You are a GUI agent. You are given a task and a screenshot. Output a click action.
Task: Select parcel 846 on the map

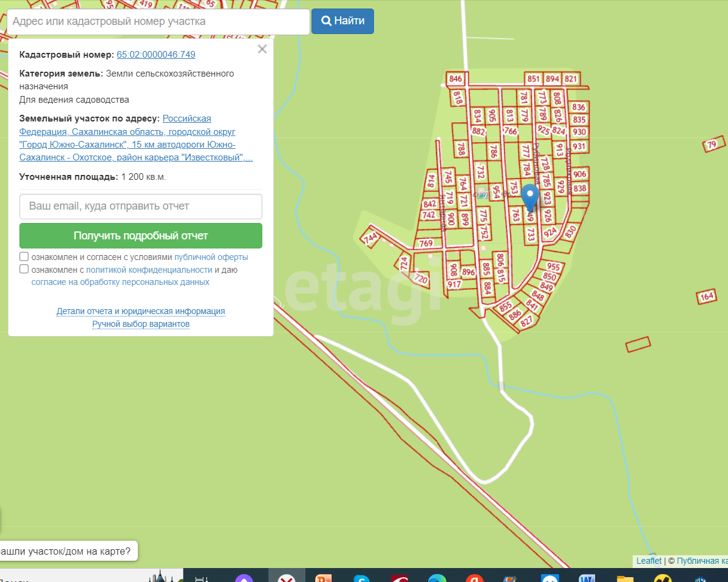(455, 78)
